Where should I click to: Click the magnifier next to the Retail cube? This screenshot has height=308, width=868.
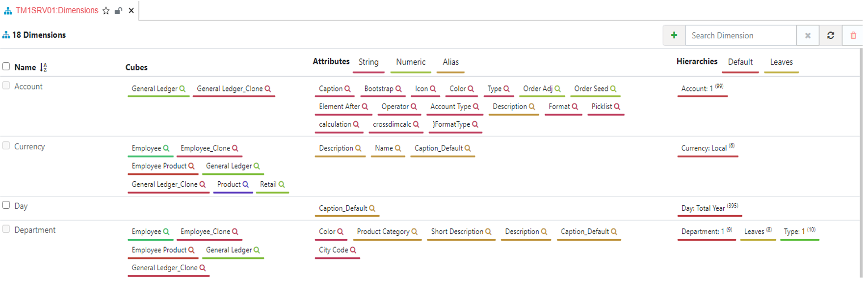[x=282, y=184]
